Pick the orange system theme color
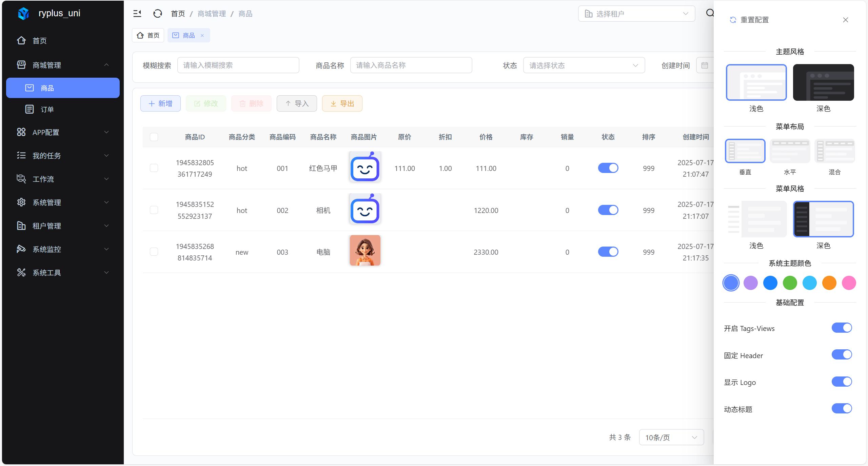 [829, 283]
